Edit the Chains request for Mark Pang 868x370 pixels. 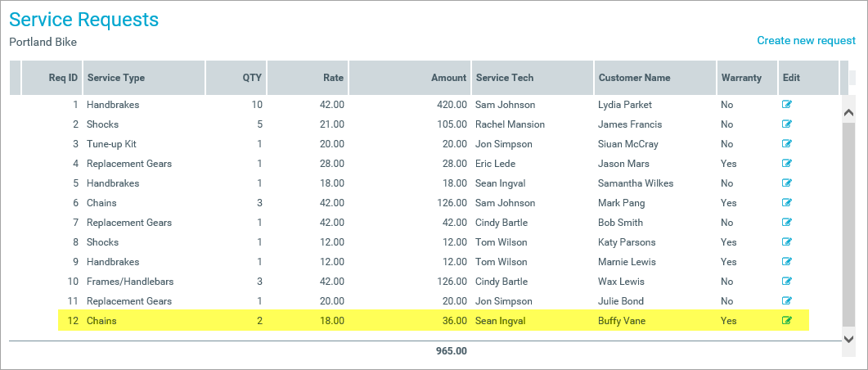(787, 203)
